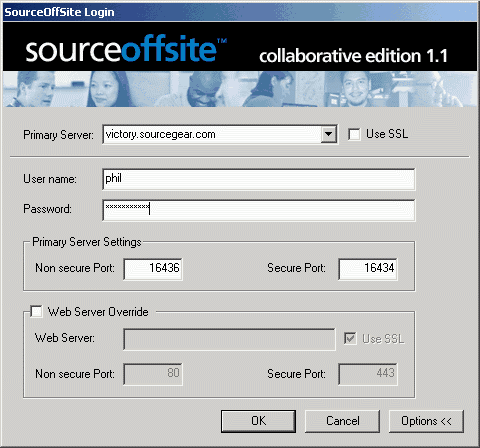Select the primary Secure Port 16434 field
The height and width of the screenshot is (448, 480).
[368, 269]
